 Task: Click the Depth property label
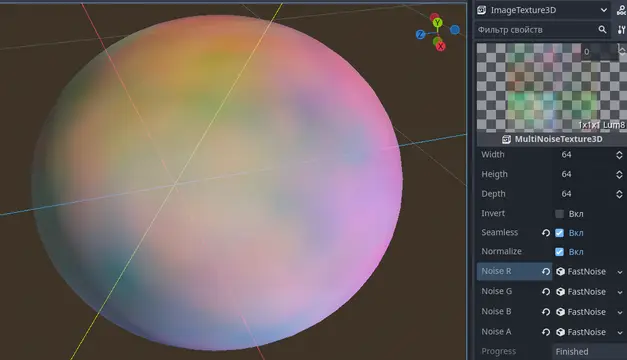coord(493,194)
